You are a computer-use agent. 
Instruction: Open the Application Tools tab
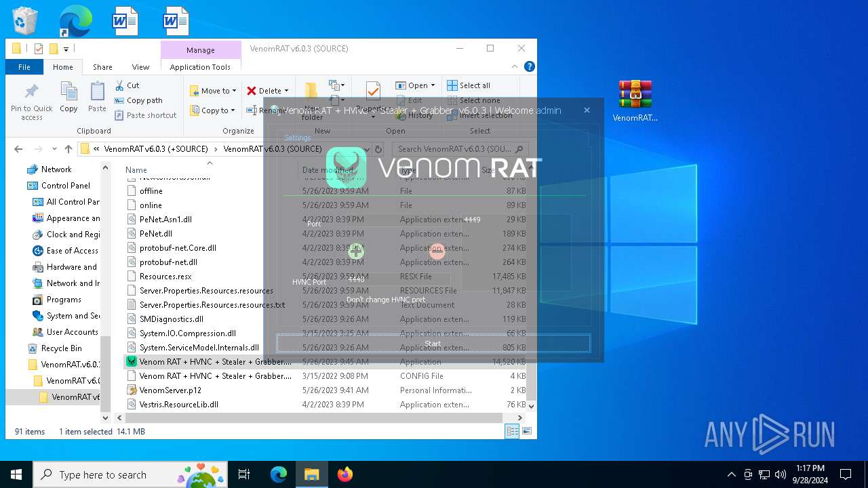pyautogui.click(x=200, y=67)
